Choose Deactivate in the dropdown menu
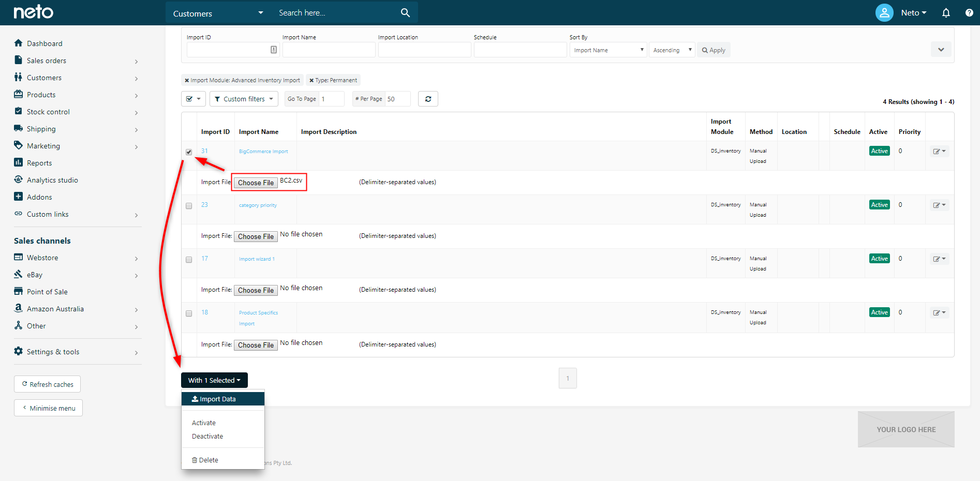 [x=207, y=436]
